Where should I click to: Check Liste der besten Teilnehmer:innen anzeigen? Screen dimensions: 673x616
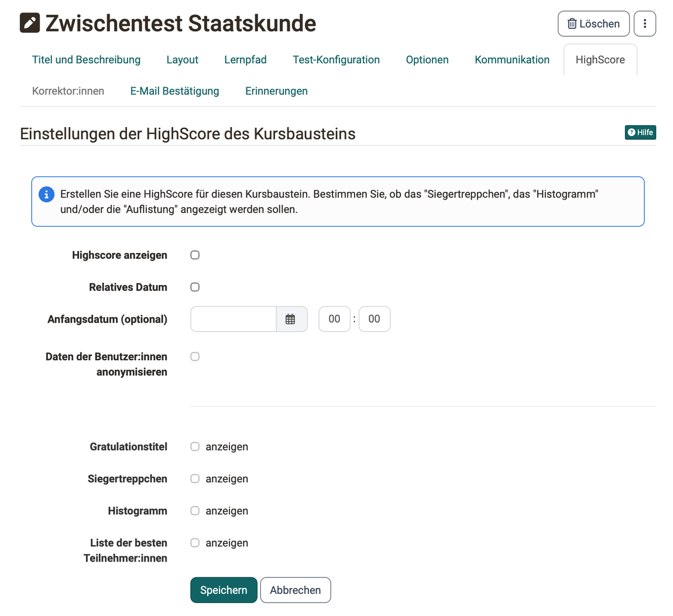pos(195,543)
